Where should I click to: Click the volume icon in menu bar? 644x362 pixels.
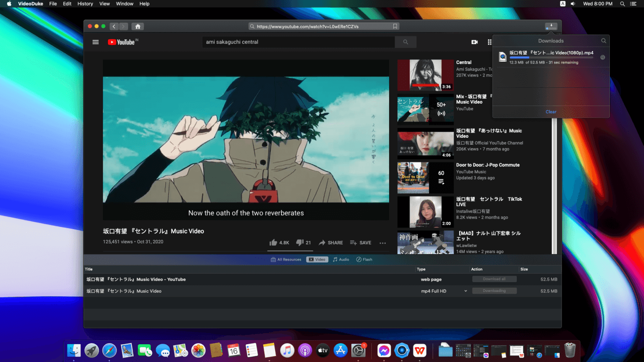point(573,4)
